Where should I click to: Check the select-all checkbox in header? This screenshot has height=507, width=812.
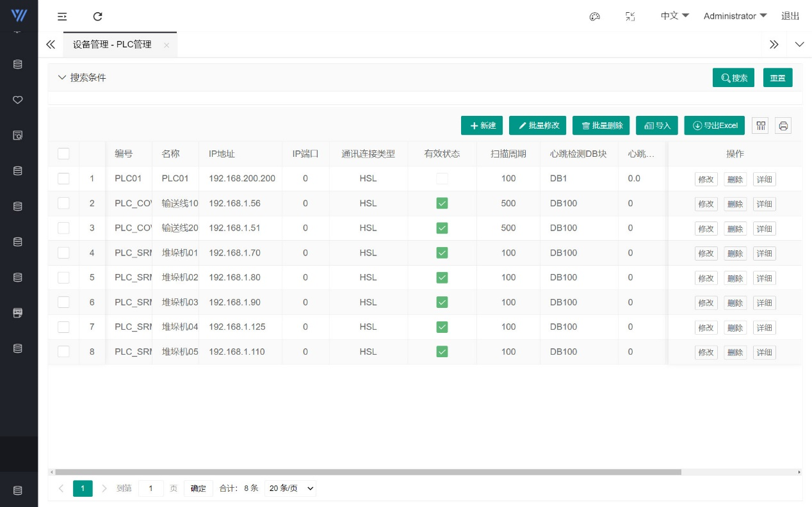(63, 154)
